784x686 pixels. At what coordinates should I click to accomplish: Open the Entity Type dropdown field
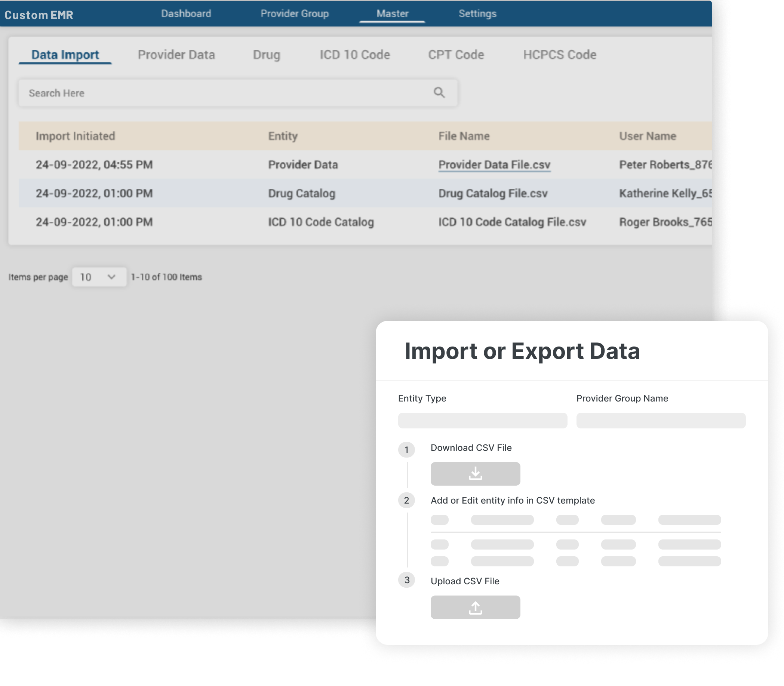click(x=482, y=420)
